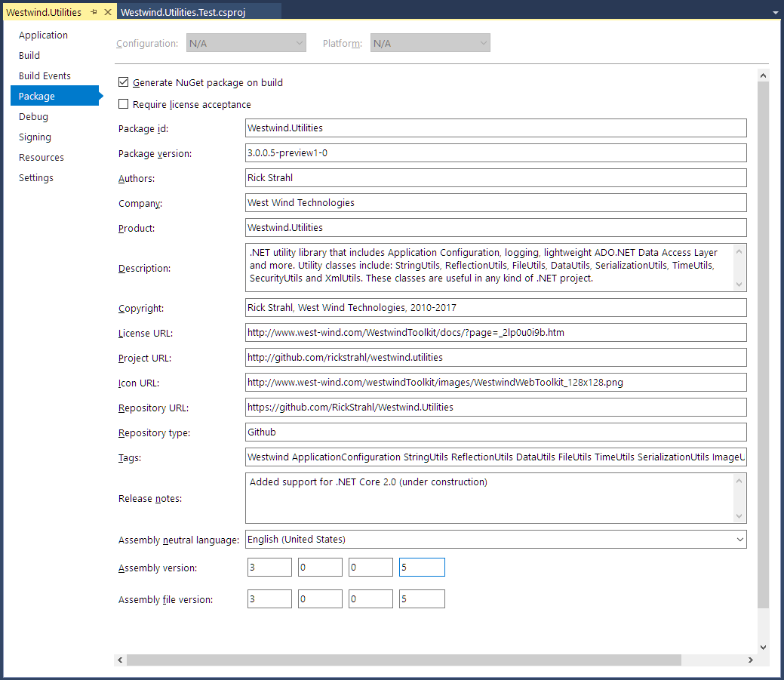This screenshot has height=680, width=784.
Task: Click Assembly file version revision field
Action: click(x=422, y=599)
